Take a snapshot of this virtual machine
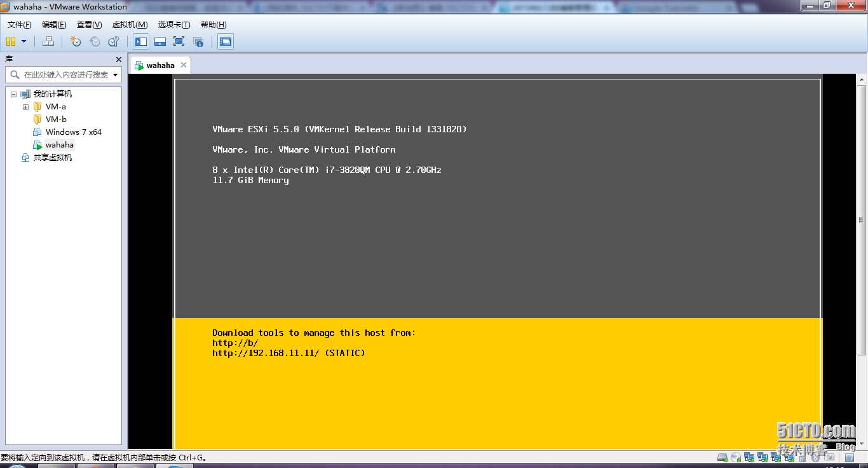Viewport: 868px width, 468px height. (x=76, y=41)
